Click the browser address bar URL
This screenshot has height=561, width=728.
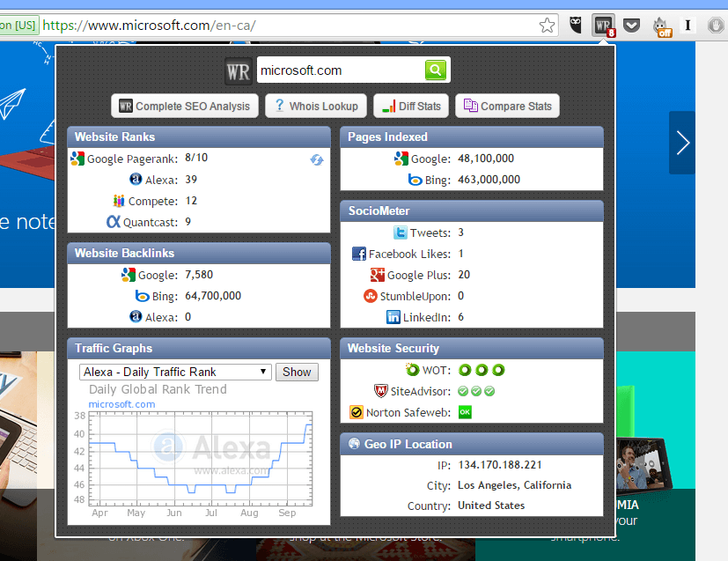click(x=149, y=25)
